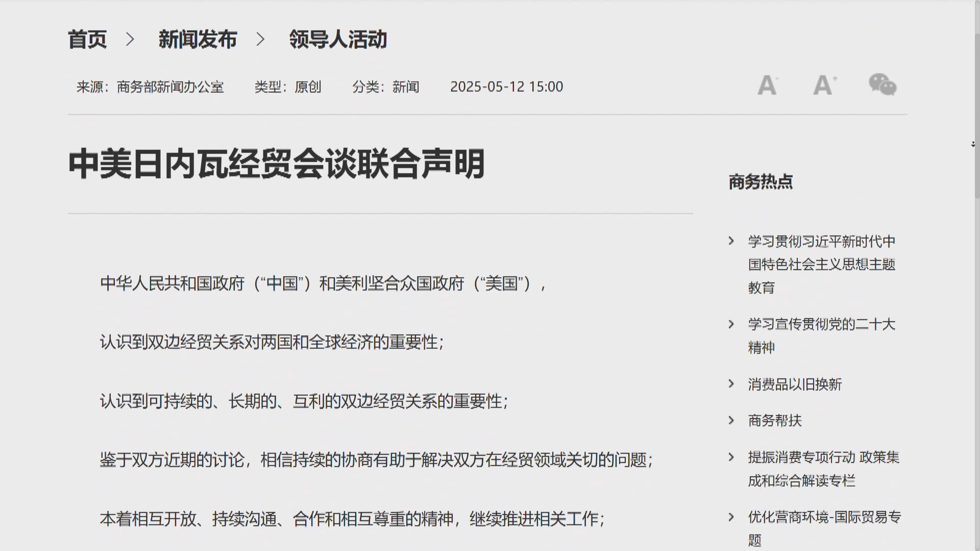Share the article via the WeChat icon
The image size is (980, 551).
[883, 85]
